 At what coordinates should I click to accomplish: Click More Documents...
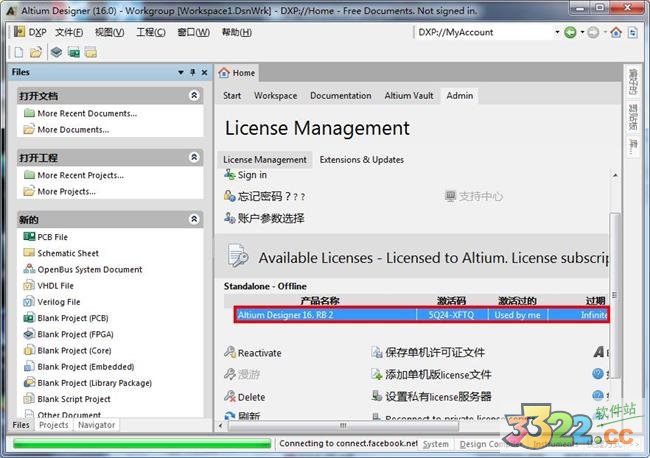coord(67,130)
